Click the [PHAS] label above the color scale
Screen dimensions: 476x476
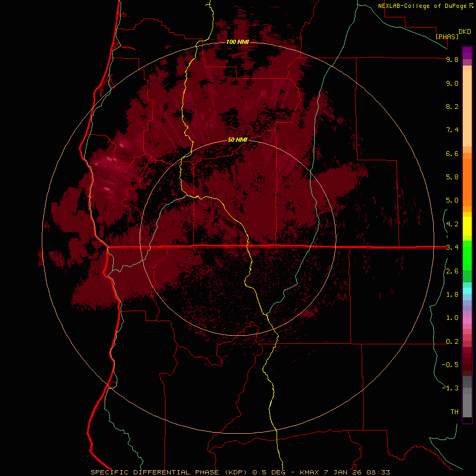(447, 36)
